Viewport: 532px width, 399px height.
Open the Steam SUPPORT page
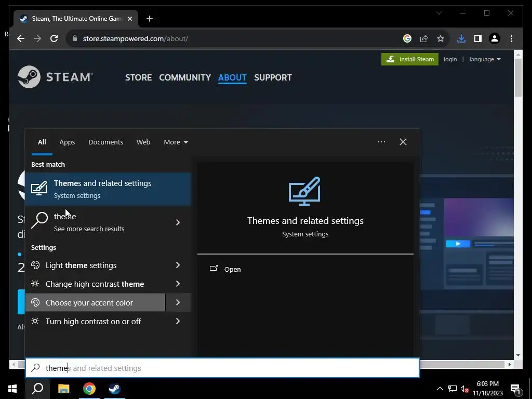(x=273, y=77)
